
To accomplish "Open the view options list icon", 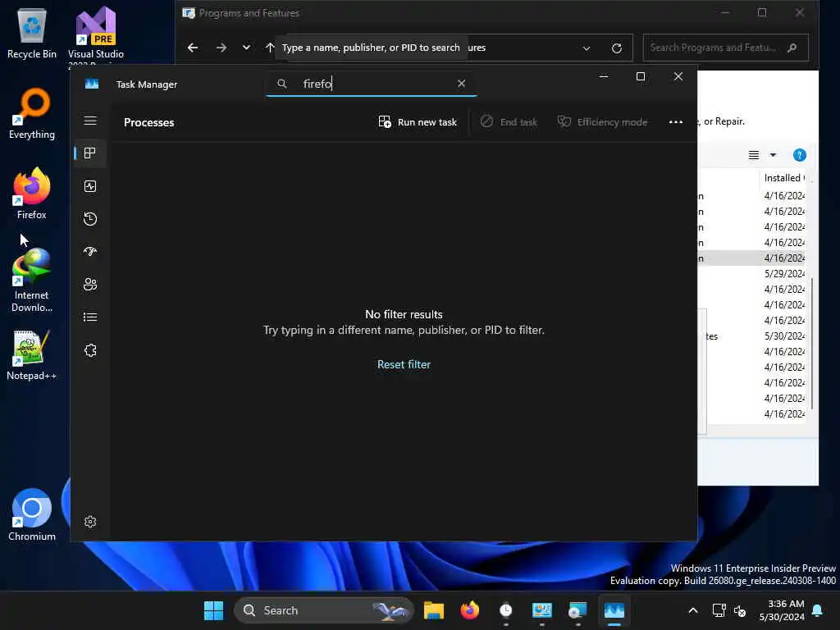I will click(754, 155).
